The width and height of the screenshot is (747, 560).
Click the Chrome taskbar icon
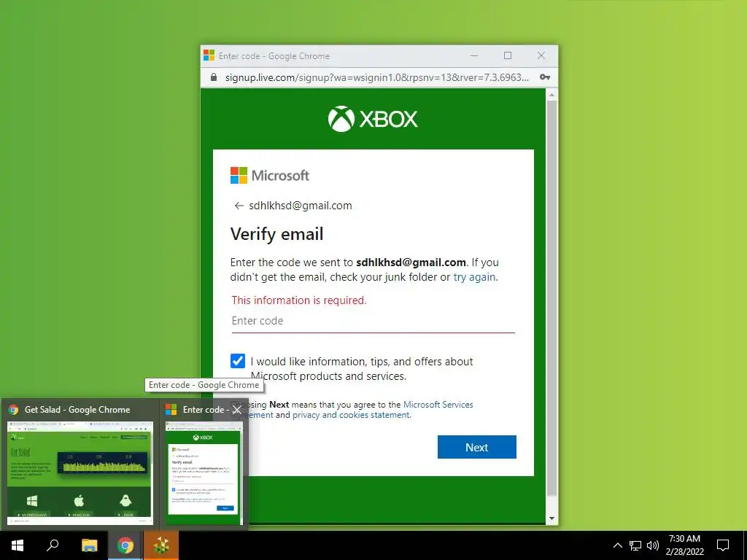click(x=125, y=545)
